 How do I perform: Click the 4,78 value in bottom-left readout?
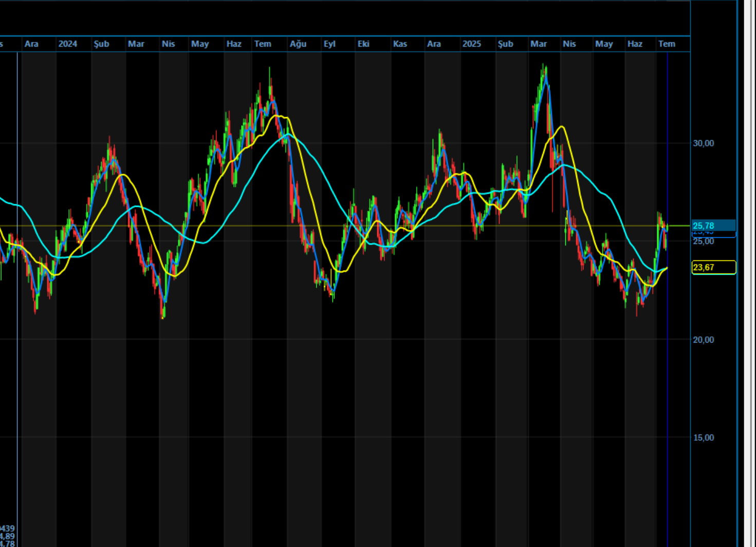(x=7, y=543)
